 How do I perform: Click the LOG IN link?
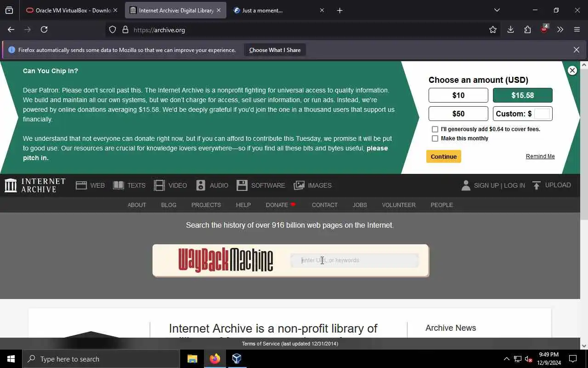[514, 185]
